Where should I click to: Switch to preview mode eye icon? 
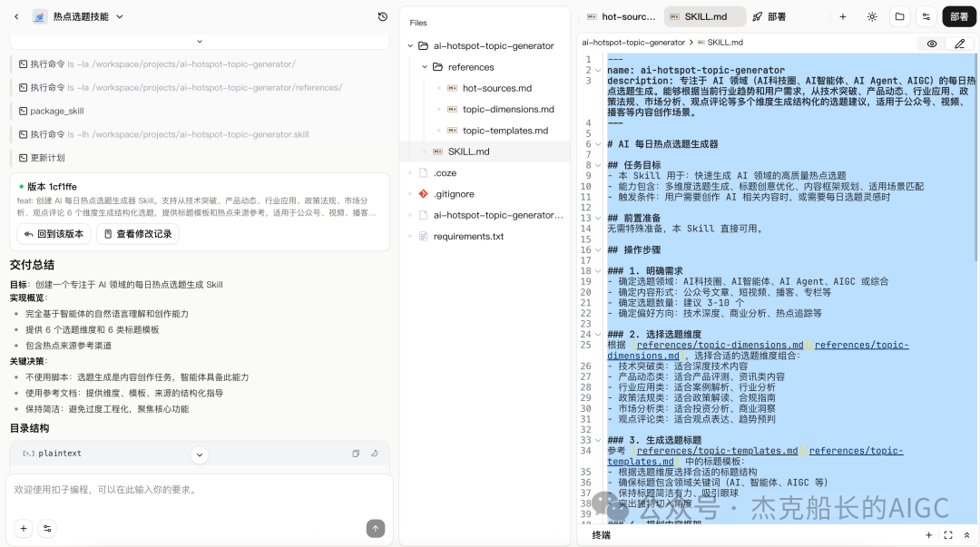932,44
